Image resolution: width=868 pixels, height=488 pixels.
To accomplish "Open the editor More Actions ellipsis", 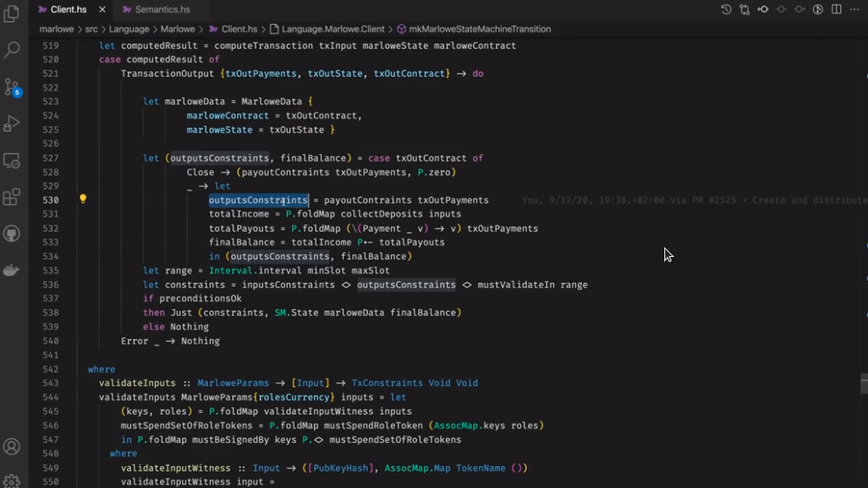I will [855, 9].
